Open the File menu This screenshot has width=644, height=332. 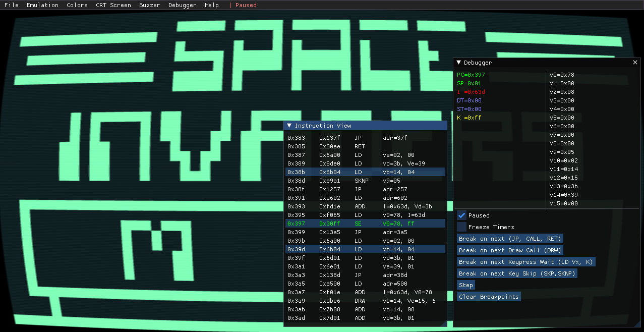tap(11, 5)
